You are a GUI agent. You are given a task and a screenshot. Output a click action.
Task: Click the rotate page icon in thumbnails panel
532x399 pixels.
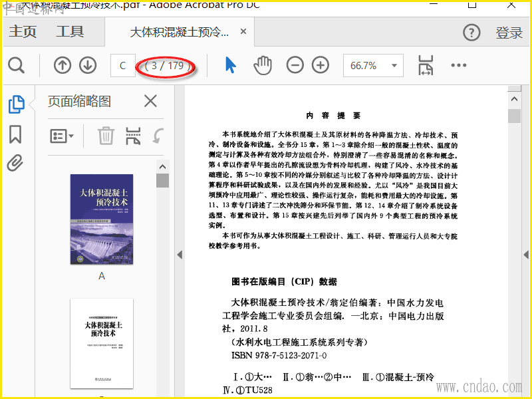click(158, 136)
